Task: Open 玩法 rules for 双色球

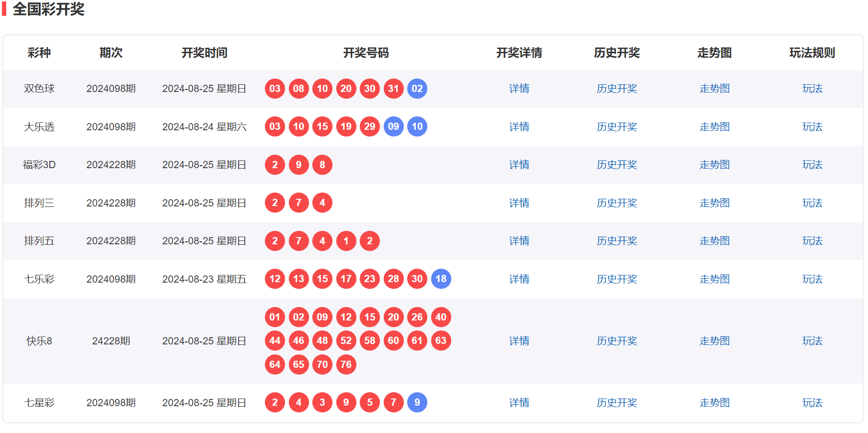Action: (812, 89)
